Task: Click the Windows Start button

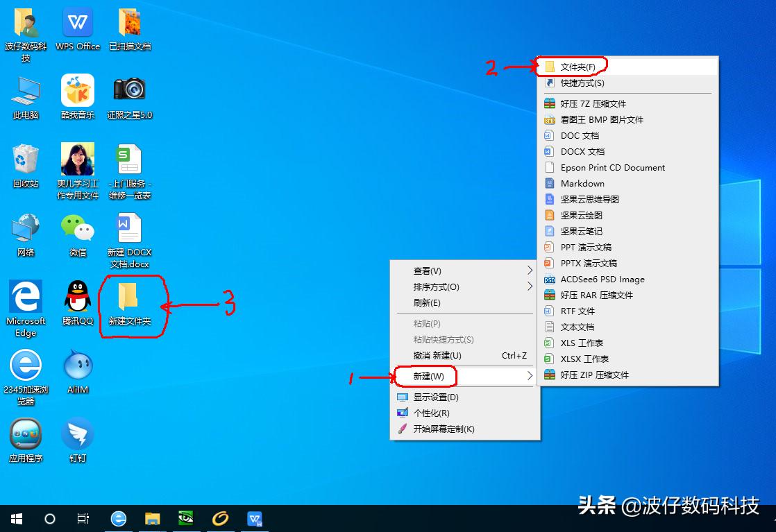Action: pos(15,518)
